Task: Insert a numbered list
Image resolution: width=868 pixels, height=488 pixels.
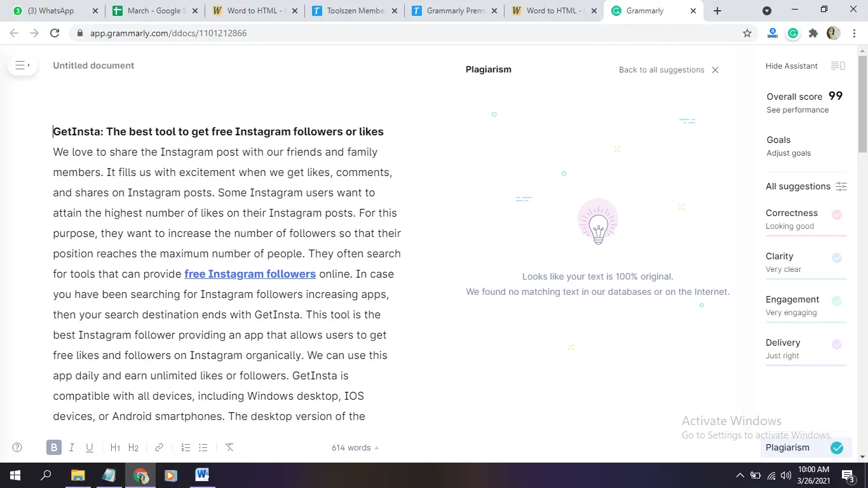Action: coord(186,447)
